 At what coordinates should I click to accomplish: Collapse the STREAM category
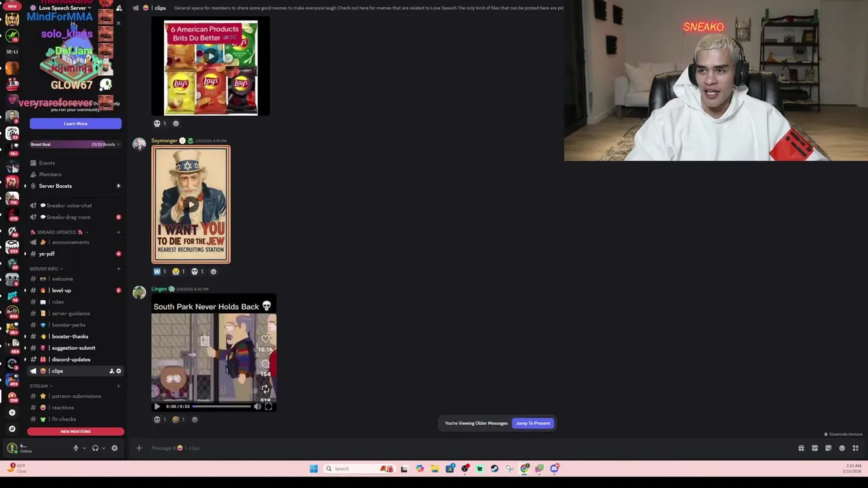[x=41, y=386]
